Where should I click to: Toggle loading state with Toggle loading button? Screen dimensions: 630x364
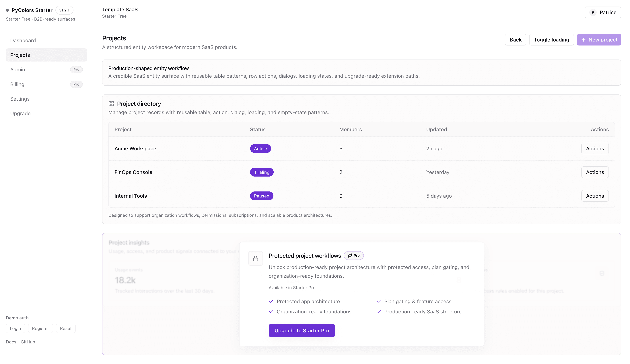pyautogui.click(x=551, y=40)
